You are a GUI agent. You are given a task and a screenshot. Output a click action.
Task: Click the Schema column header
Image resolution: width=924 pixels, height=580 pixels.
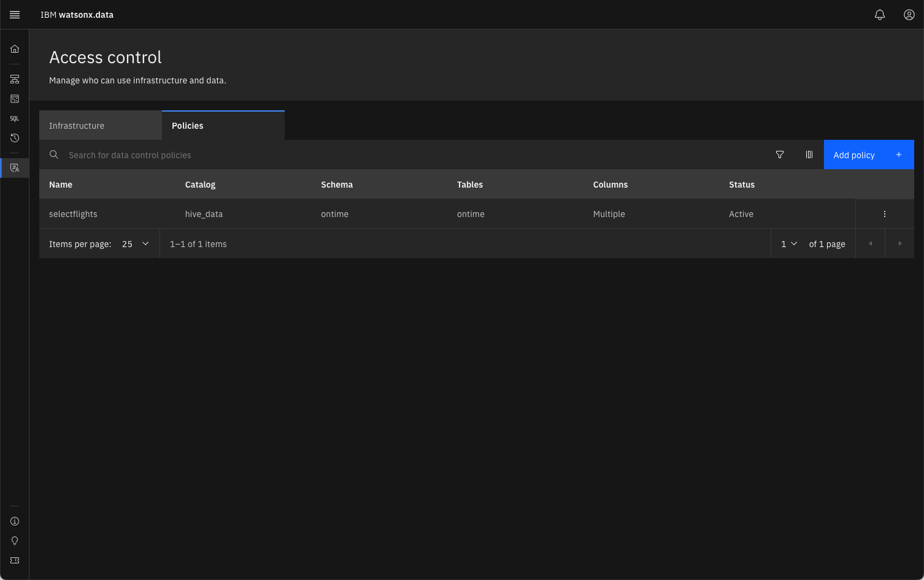(337, 185)
